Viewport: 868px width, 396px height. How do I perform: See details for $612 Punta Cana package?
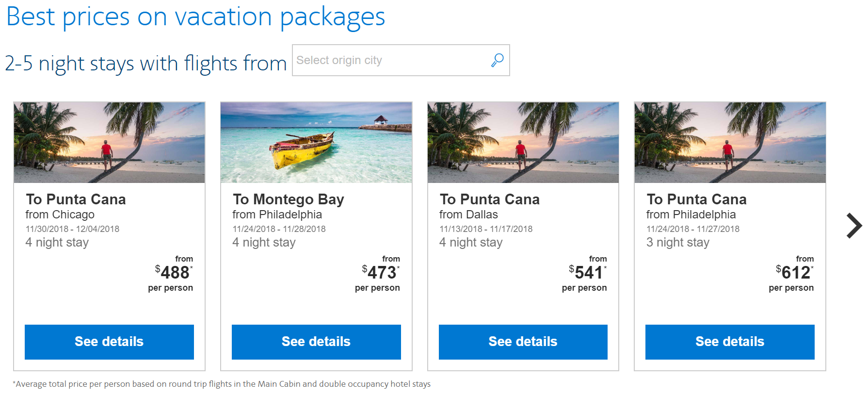[730, 342]
